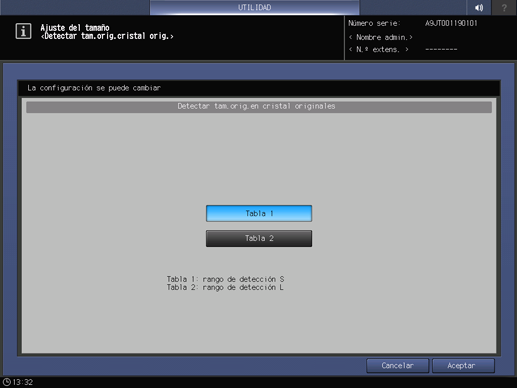The width and height of the screenshot is (517, 388).
Task: Click the information icon beside Ajuste del tamaño
Action: point(23,31)
